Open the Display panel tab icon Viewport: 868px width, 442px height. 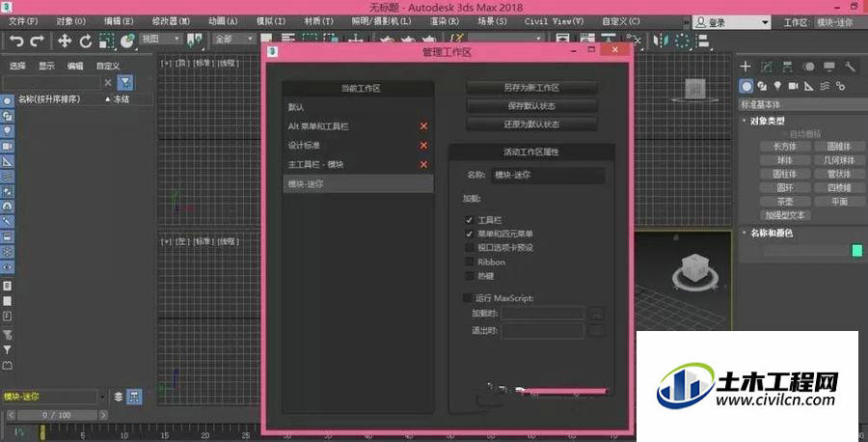[829, 67]
